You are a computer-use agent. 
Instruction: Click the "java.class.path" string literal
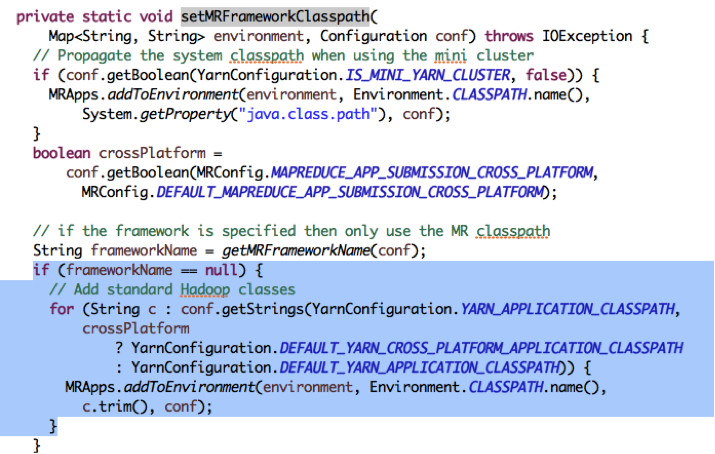pyautogui.click(x=310, y=114)
